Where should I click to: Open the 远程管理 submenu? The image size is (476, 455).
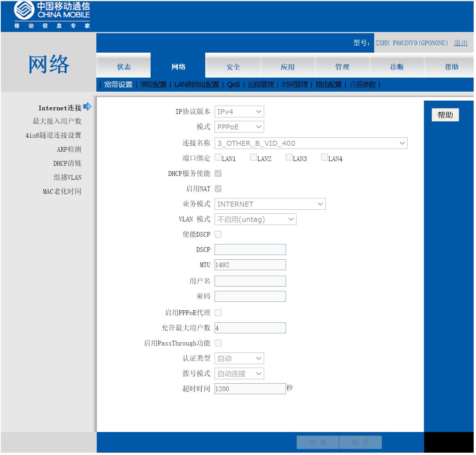(261, 85)
